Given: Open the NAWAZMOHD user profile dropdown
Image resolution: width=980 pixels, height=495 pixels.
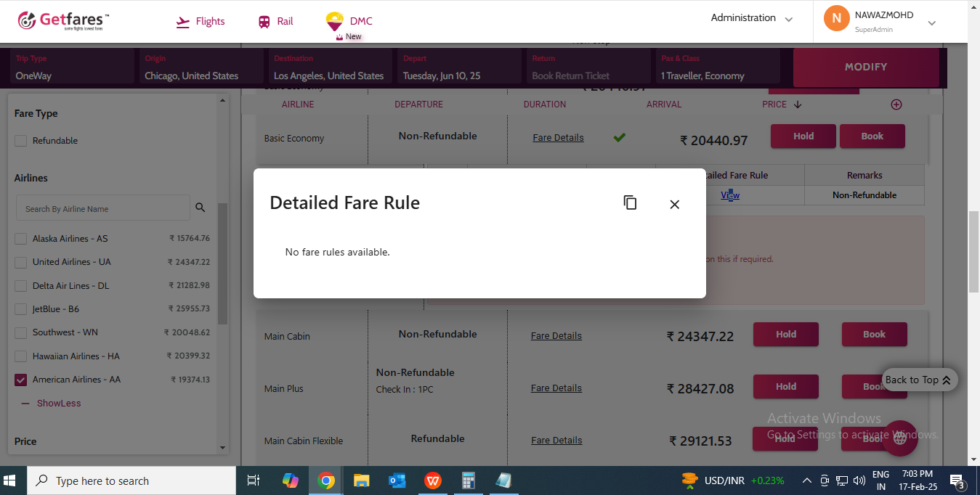Looking at the screenshot, I should [931, 22].
